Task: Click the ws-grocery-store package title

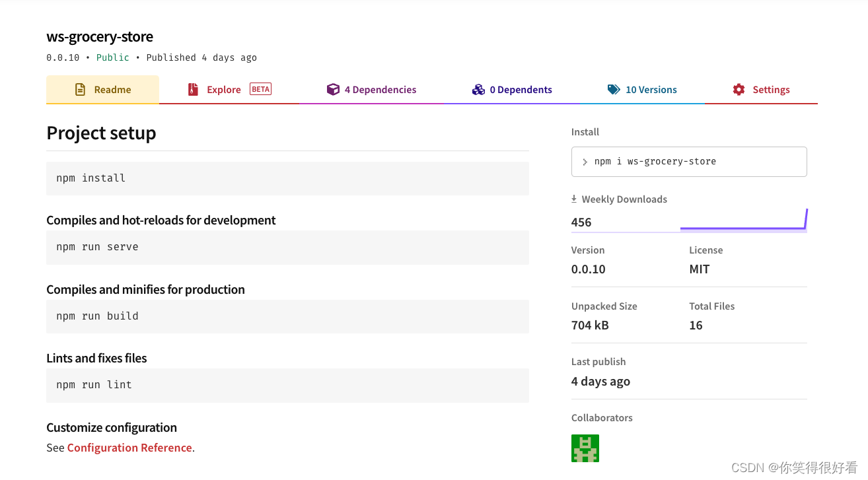Action: click(100, 37)
